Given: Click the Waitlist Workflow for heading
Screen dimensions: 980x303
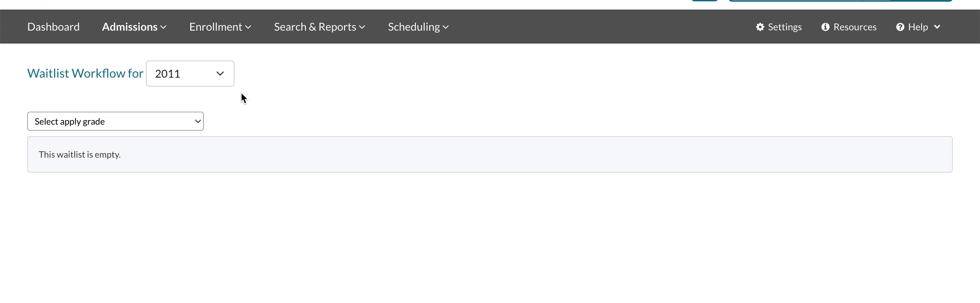Looking at the screenshot, I should point(85,74).
